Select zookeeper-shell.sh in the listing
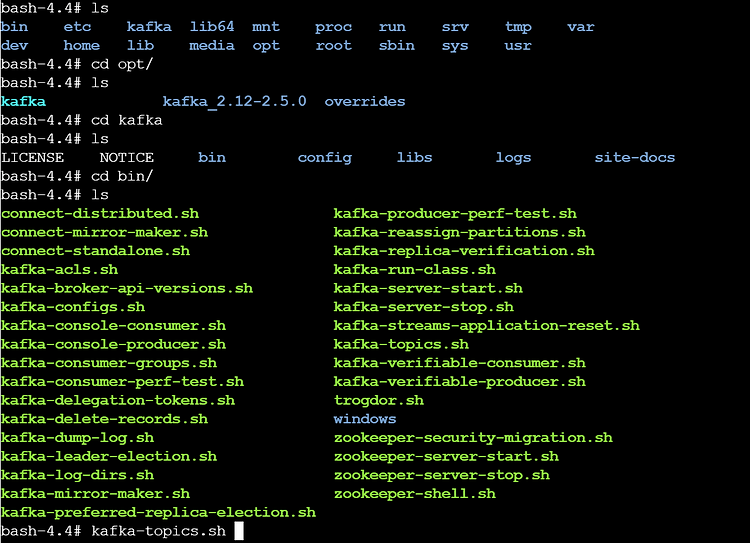This screenshot has width=750, height=543. [415, 493]
